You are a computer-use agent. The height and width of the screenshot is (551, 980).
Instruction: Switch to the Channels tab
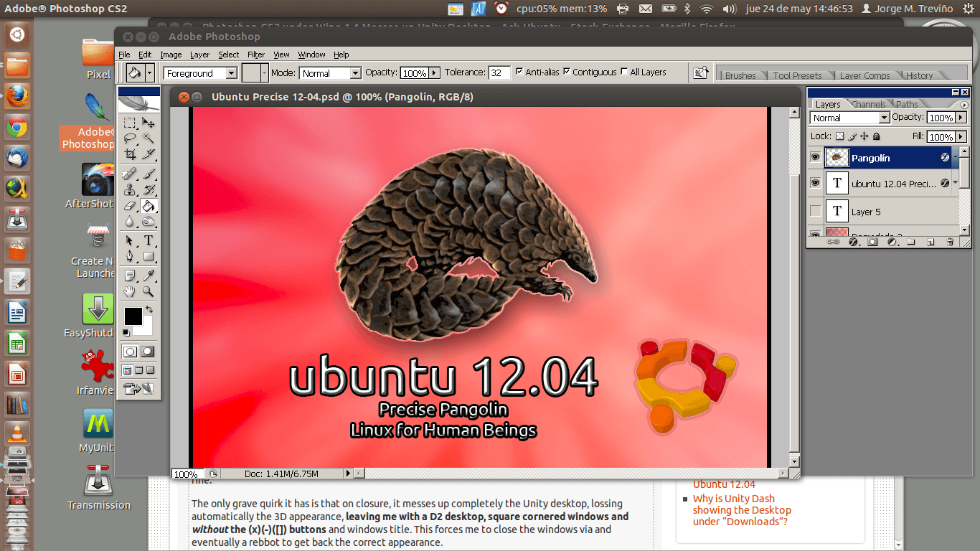(869, 105)
